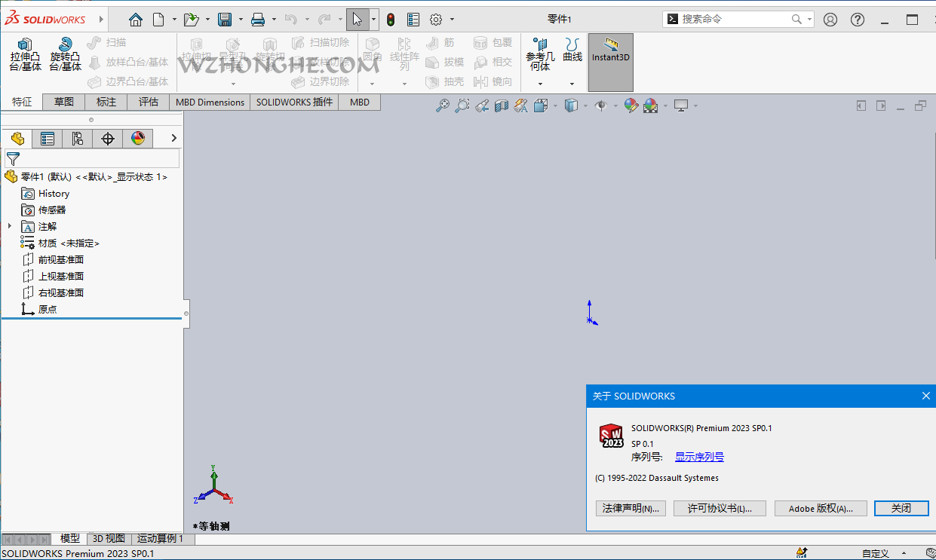This screenshot has width=936, height=560.
Task: Open the PropertyManager tab in the left panel
Action: point(48,138)
